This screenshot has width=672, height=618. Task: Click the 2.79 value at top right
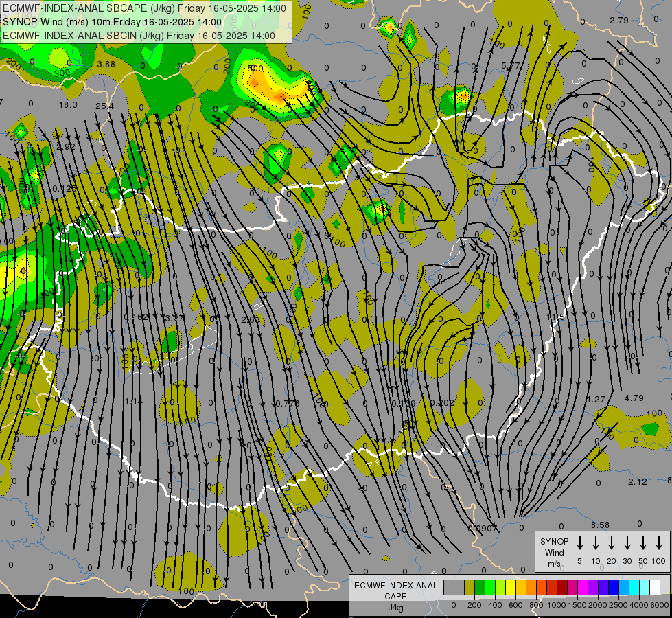(x=619, y=20)
